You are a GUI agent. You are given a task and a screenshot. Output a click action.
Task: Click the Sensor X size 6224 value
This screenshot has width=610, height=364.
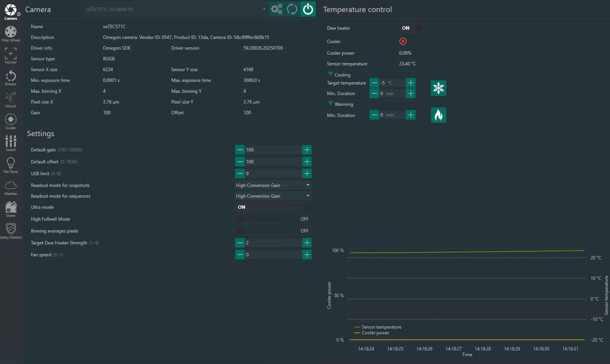108,69
